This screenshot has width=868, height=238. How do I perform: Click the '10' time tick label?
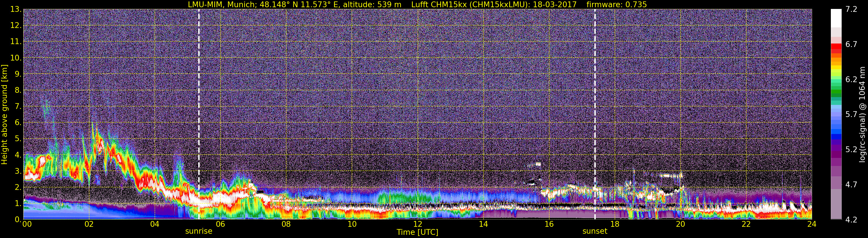(x=352, y=224)
